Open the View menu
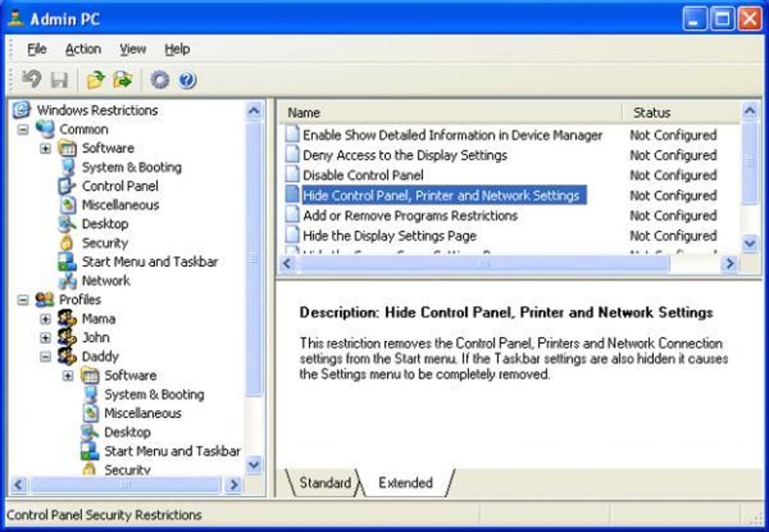 click(133, 49)
